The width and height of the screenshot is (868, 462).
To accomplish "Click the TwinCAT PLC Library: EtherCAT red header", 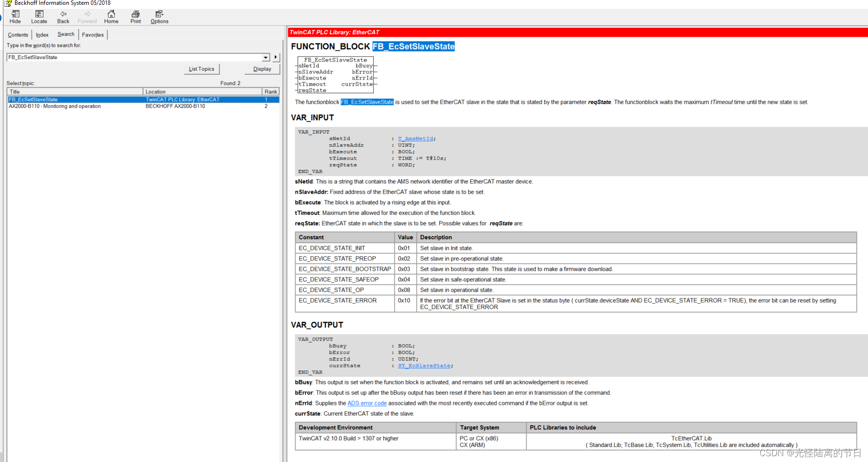I will coord(578,32).
